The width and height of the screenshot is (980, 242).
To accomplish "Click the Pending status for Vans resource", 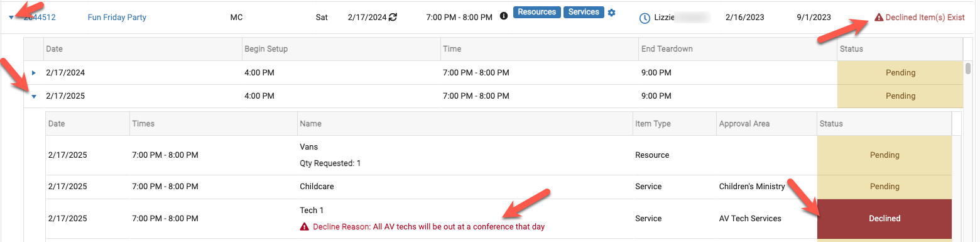I will click(885, 155).
